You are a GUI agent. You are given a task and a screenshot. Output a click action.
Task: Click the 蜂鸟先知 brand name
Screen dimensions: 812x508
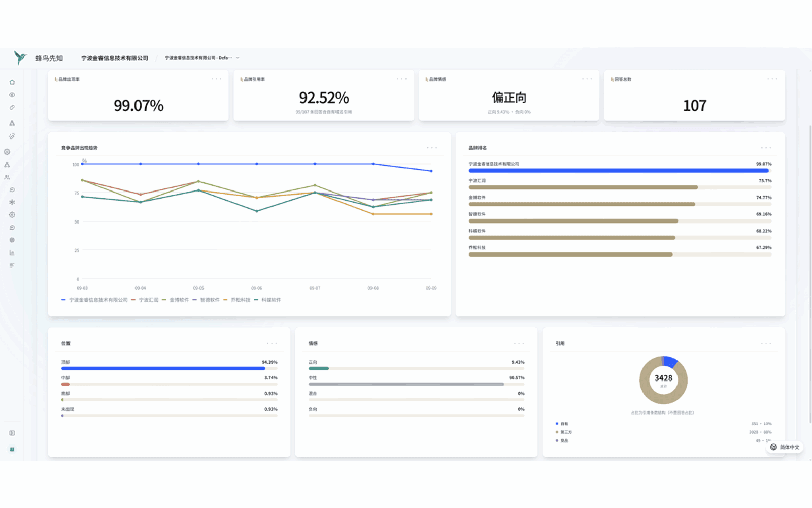49,58
